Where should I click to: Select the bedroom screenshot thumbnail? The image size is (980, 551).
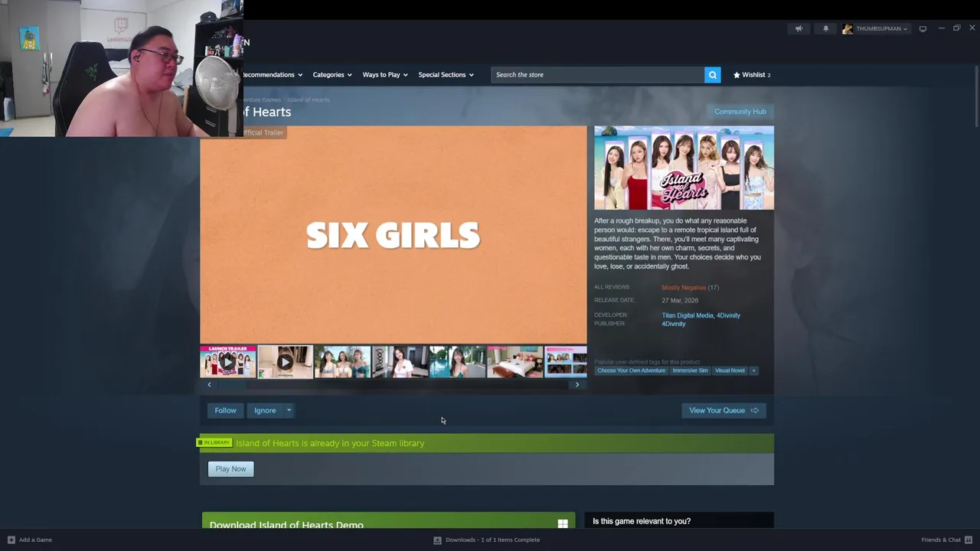tap(514, 362)
